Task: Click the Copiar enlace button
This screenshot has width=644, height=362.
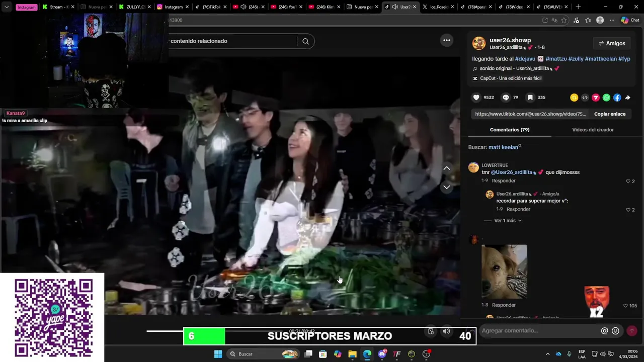Action: 610,114
